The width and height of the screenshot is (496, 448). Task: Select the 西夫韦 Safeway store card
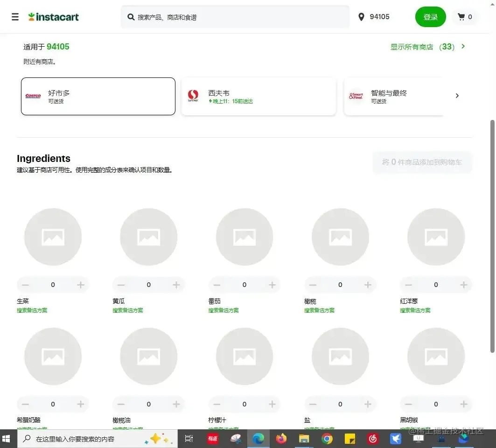click(x=258, y=96)
